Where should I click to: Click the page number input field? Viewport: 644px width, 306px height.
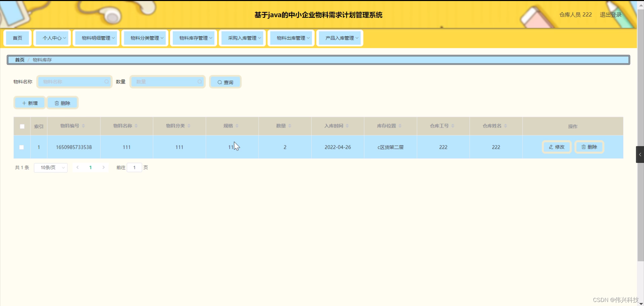135,167
